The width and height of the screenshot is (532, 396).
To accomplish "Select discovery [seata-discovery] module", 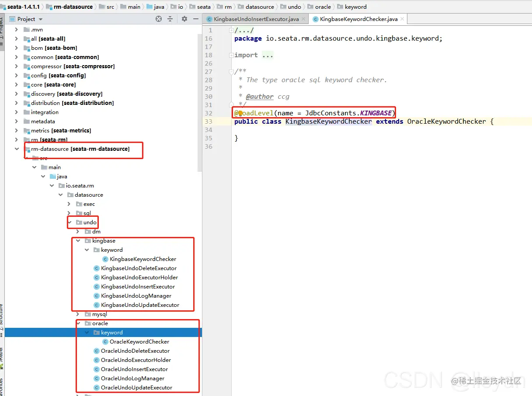I will click(66, 94).
